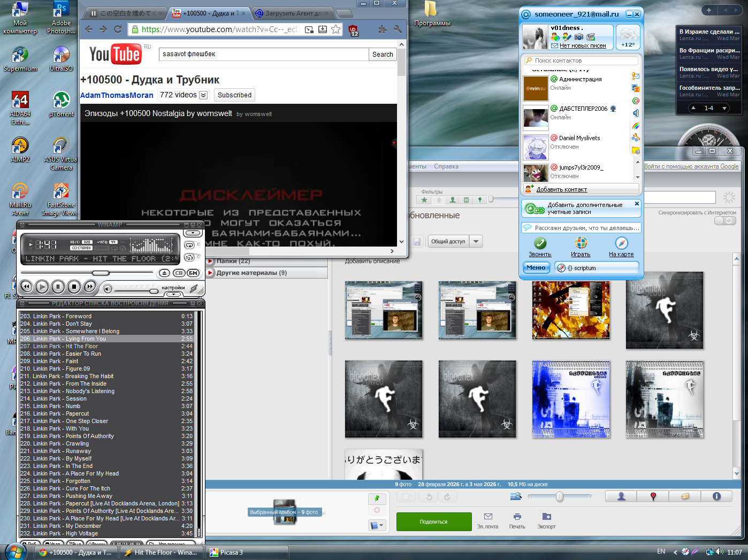This screenshot has height=560, width=748.
Task: Open the Chrome wrench menu
Action: point(398,29)
